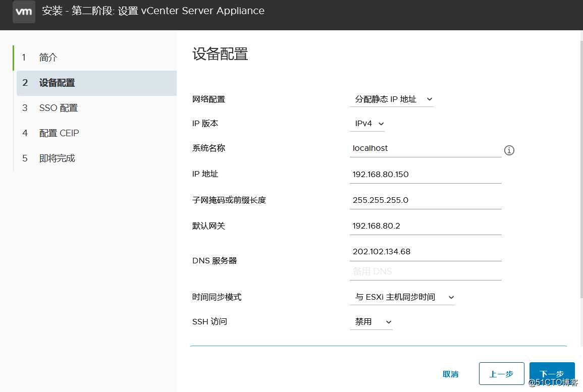
Task: Click the 取消 button
Action: [x=450, y=374]
